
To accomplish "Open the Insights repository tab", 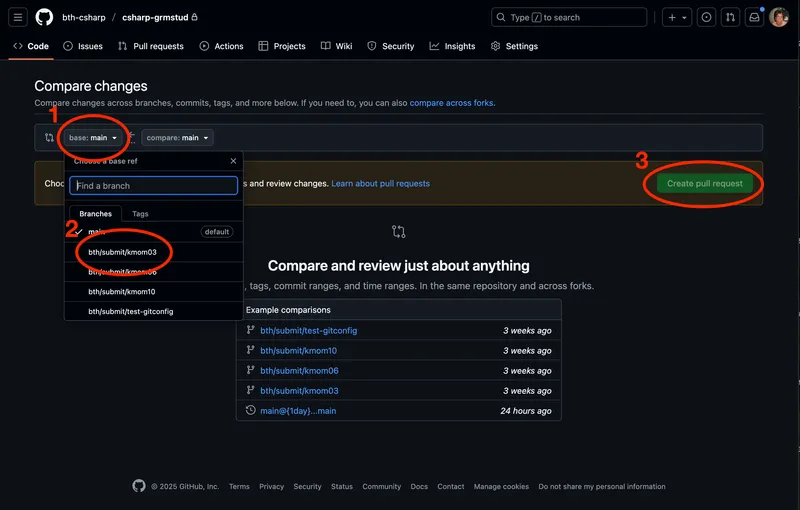I will [x=452, y=46].
